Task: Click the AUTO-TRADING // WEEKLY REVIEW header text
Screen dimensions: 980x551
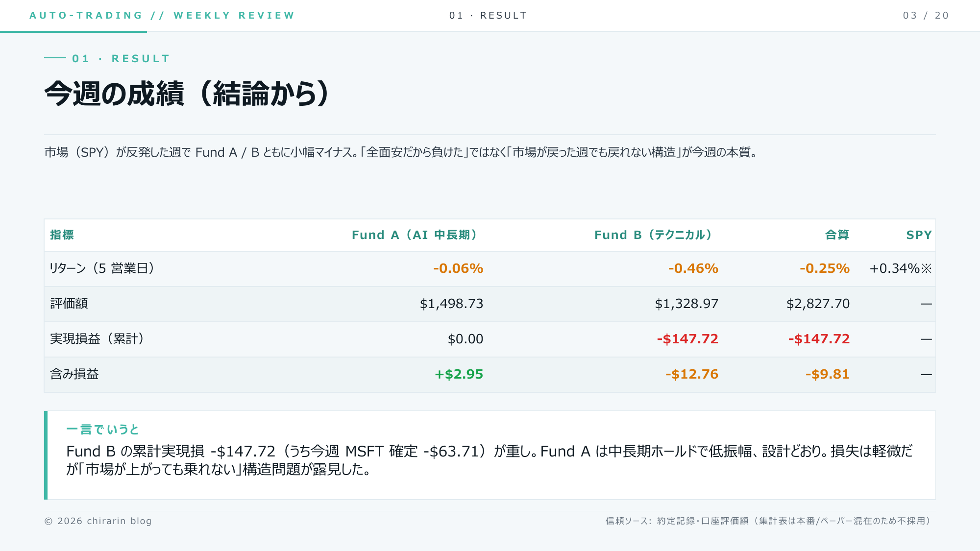Action: pos(162,15)
